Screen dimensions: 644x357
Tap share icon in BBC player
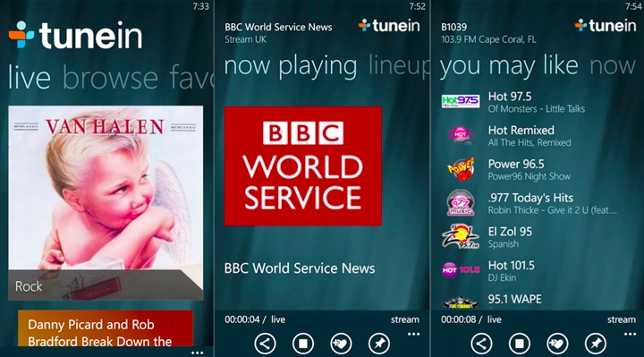pyautogui.click(x=265, y=344)
